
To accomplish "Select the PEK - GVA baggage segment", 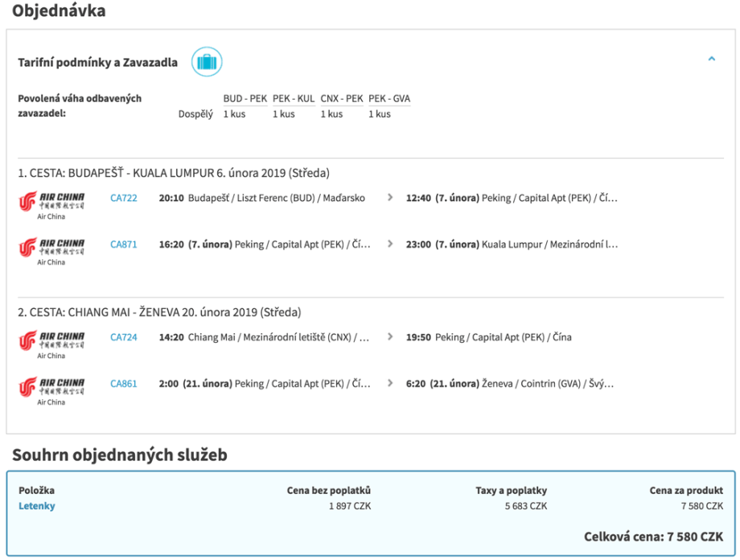I will (x=389, y=99).
